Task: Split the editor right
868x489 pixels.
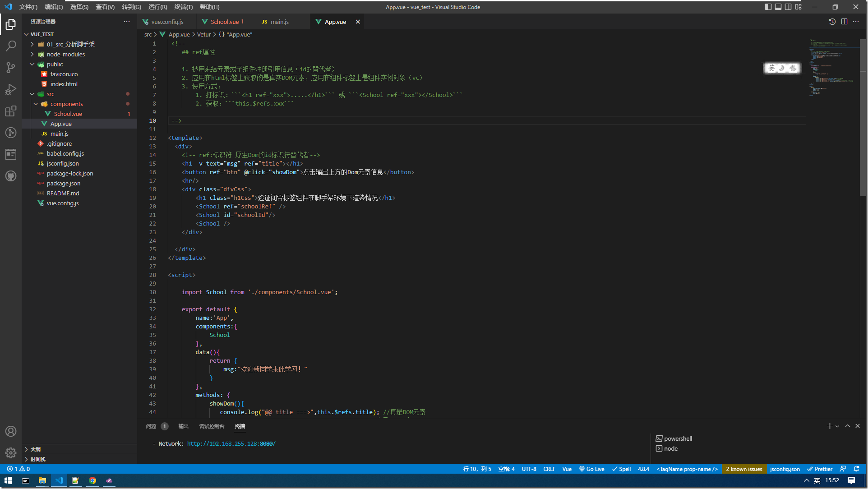Action: pyautogui.click(x=844, y=22)
